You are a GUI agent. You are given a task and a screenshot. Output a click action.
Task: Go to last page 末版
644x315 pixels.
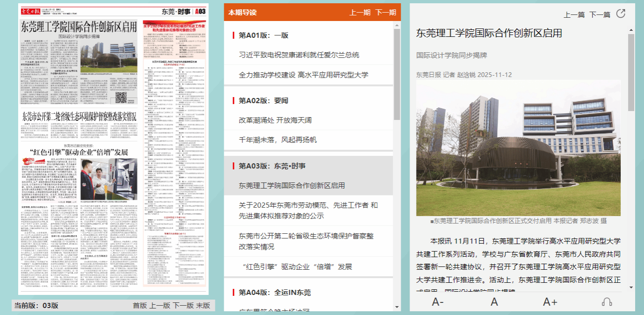coord(203,306)
